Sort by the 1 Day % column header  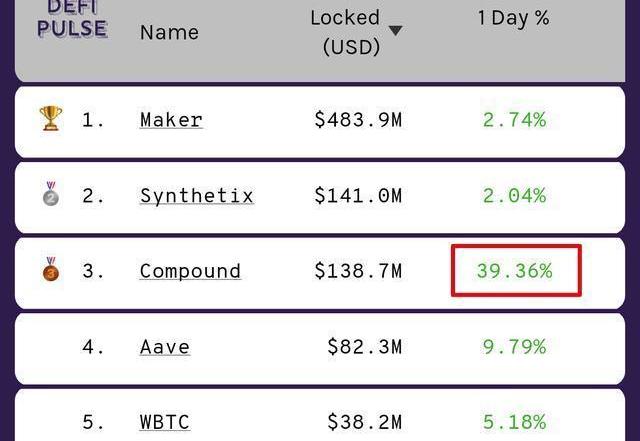tap(513, 18)
